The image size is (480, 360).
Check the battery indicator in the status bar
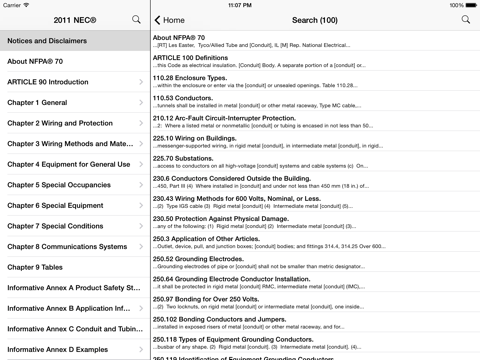(x=471, y=5)
